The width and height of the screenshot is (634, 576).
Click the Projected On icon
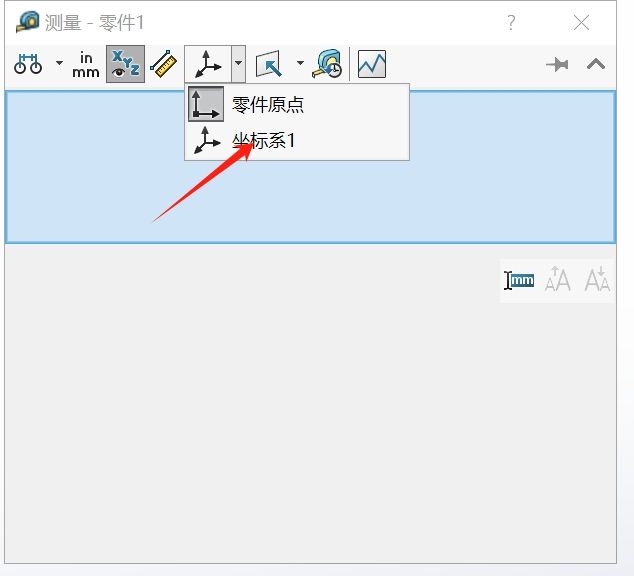tap(269, 65)
